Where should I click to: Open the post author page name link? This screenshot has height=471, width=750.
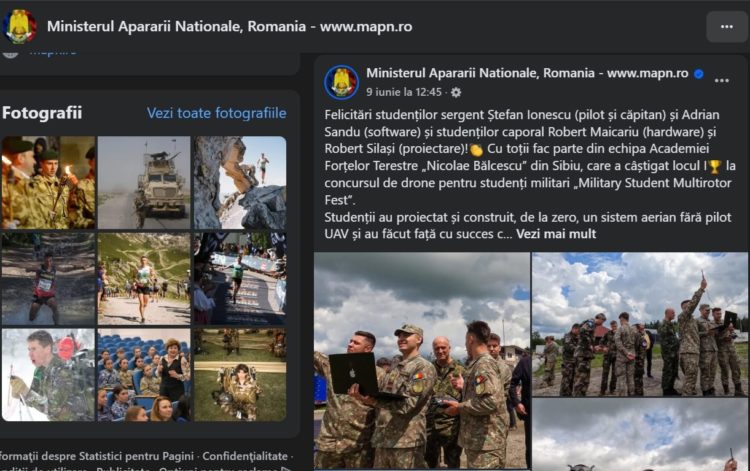coord(527,73)
